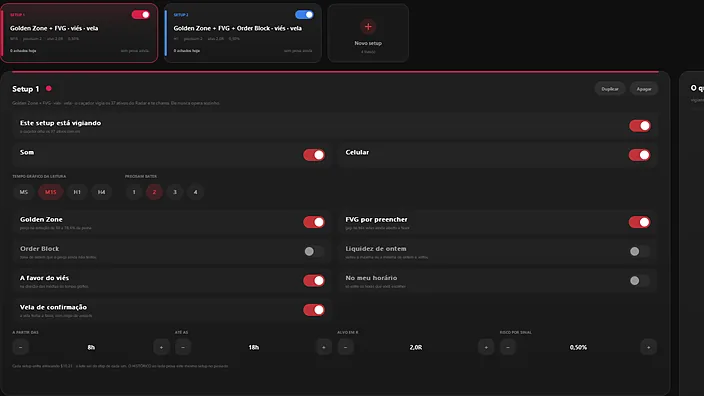Increase the 'Risco por sinal' percentage
Screen dimensions: 704x396
point(648,347)
